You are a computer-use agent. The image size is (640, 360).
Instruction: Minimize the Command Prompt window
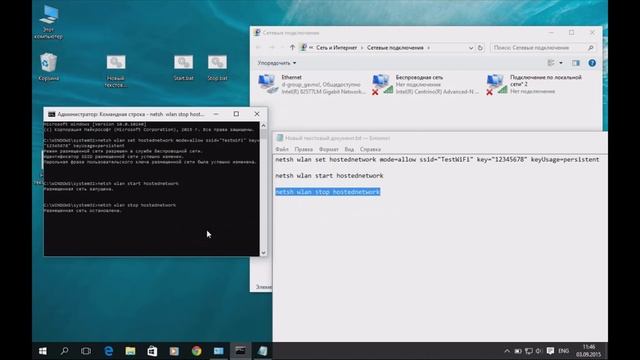pos(216,114)
